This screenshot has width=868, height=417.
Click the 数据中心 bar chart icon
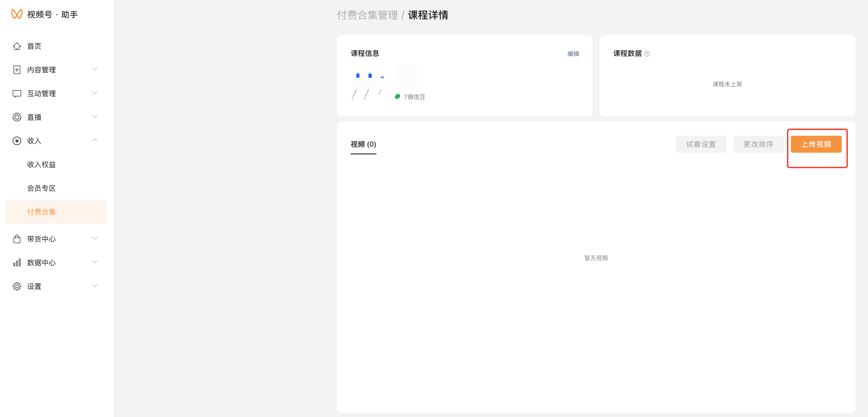17,262
